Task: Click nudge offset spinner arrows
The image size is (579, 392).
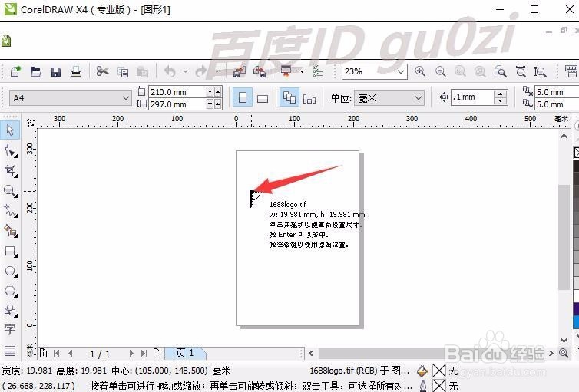Action: 501,97
